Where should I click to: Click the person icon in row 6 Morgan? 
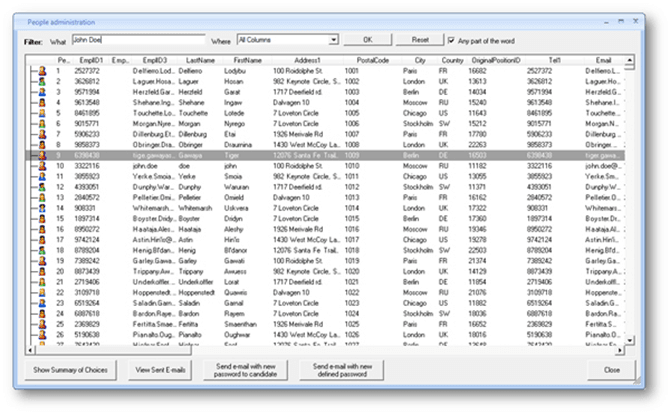pyautogui.click(x=42, y=123)
